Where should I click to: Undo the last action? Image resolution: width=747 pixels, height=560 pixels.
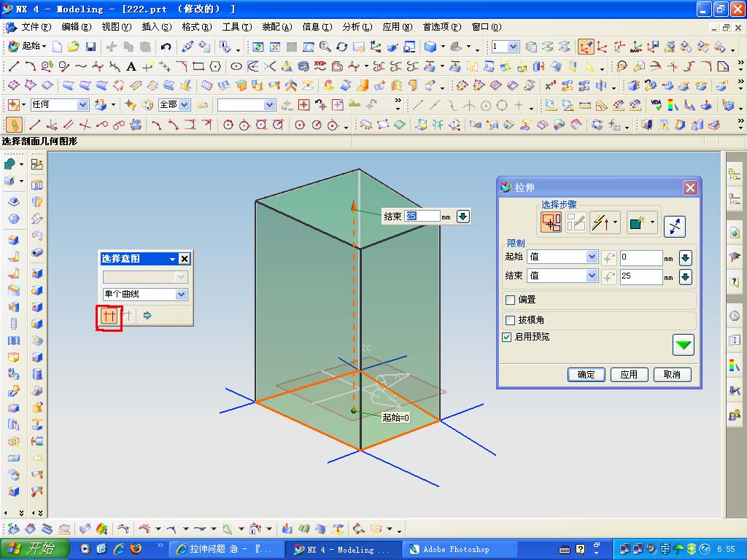click(x=166, y=47)
